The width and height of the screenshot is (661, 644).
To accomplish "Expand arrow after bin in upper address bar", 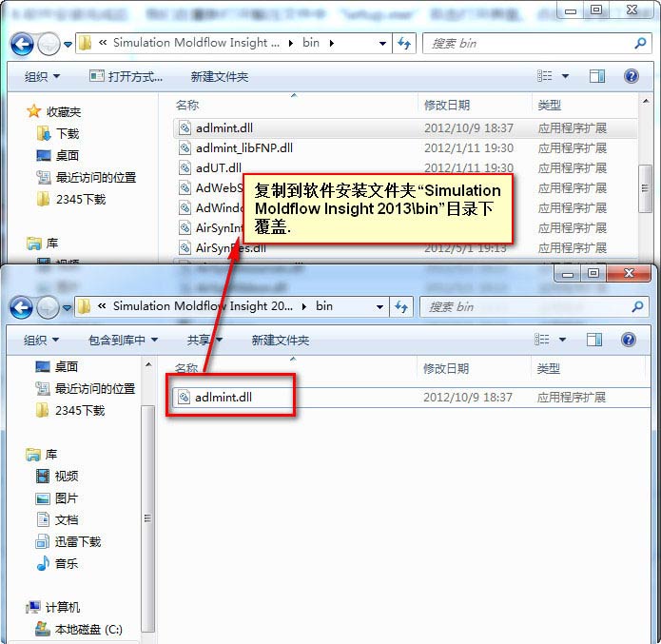I will point(332,43).
